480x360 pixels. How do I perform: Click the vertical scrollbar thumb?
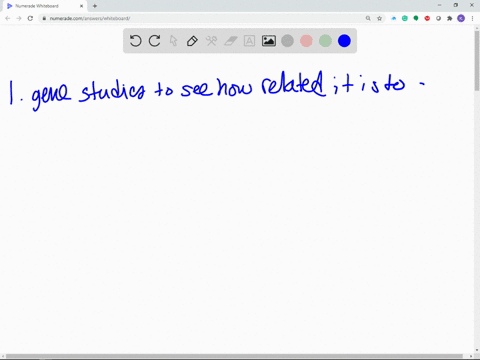pyautogui.click(x=477, y=60)
